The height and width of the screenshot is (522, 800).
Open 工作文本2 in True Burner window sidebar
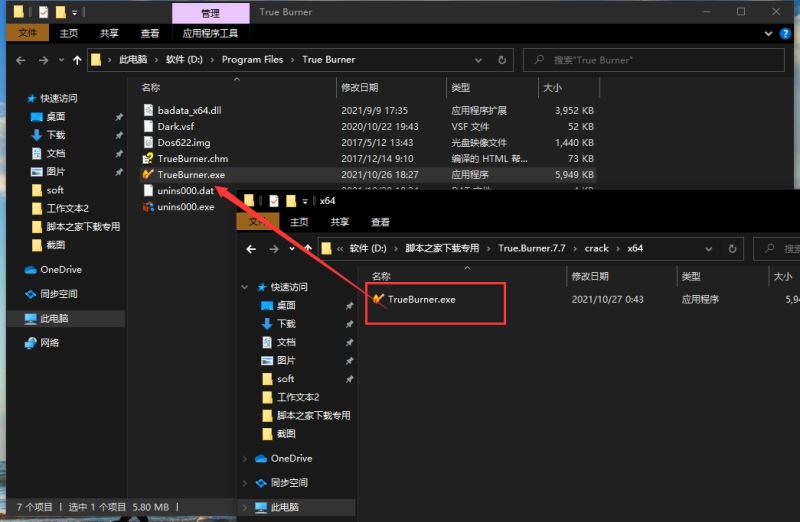click(x=67, y=208)
